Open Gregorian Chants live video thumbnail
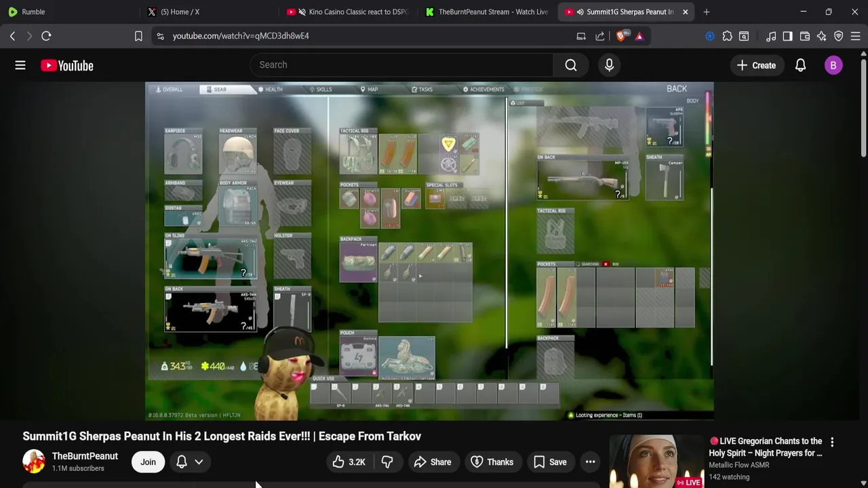868x488 pixels. 656,462
